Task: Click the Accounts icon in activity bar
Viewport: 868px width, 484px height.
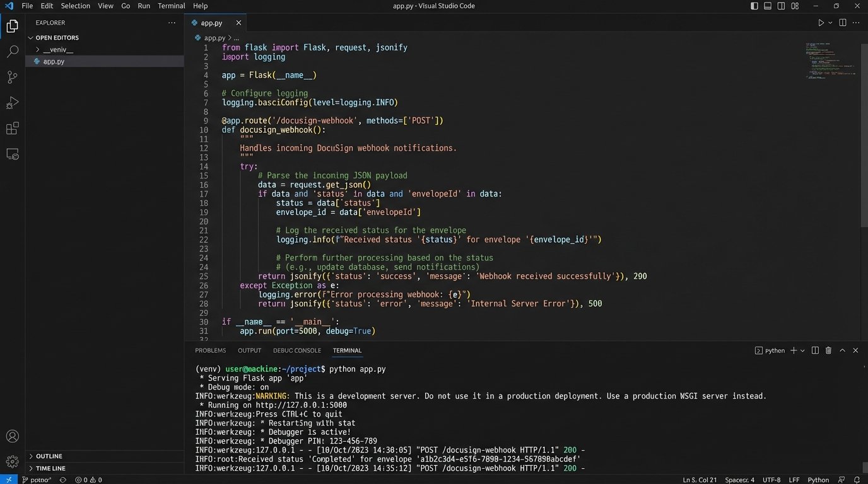Action: 12,436
